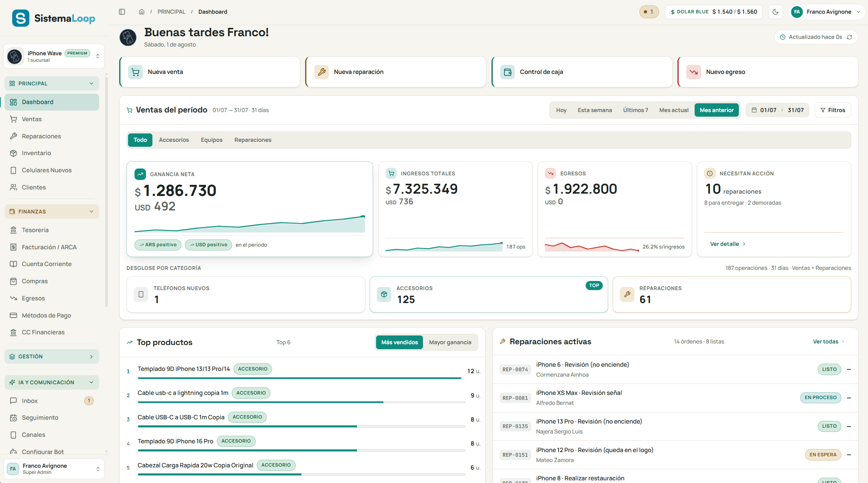Screen dimensions: 868x483
Task: Open the 01/07 to 31/07 date range picker
Action: 777,110
